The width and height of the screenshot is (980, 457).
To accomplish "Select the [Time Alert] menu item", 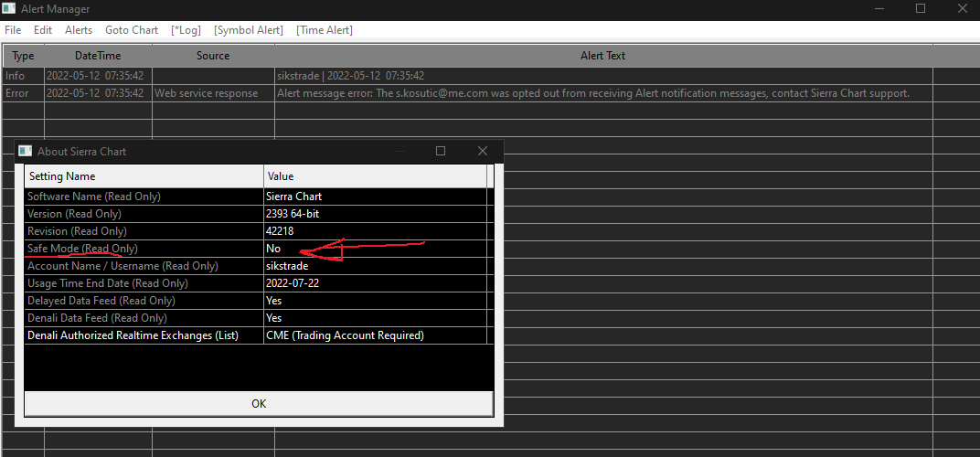I will [325, 30].
